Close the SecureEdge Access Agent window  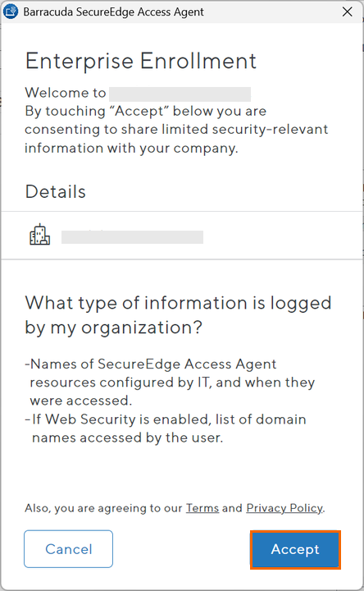pyautogui.click(x=347, y=11)
